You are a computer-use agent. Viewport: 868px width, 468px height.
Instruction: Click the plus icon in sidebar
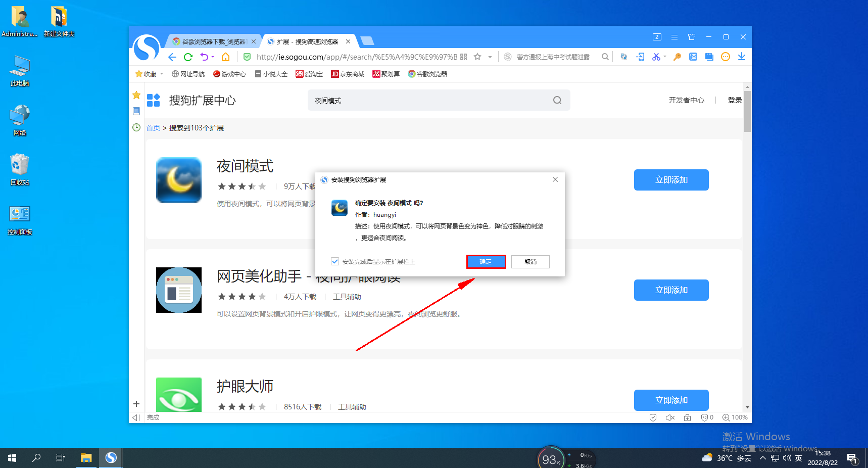tap(136, 404)
